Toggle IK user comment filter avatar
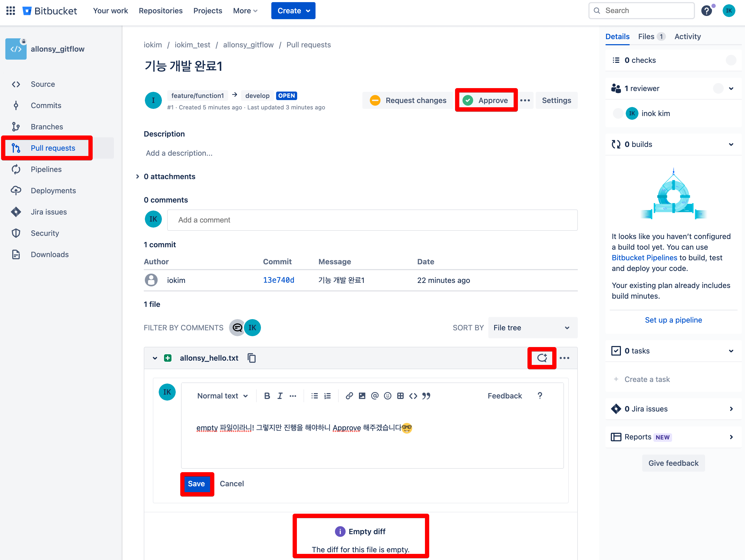 (x=252, y=327)
